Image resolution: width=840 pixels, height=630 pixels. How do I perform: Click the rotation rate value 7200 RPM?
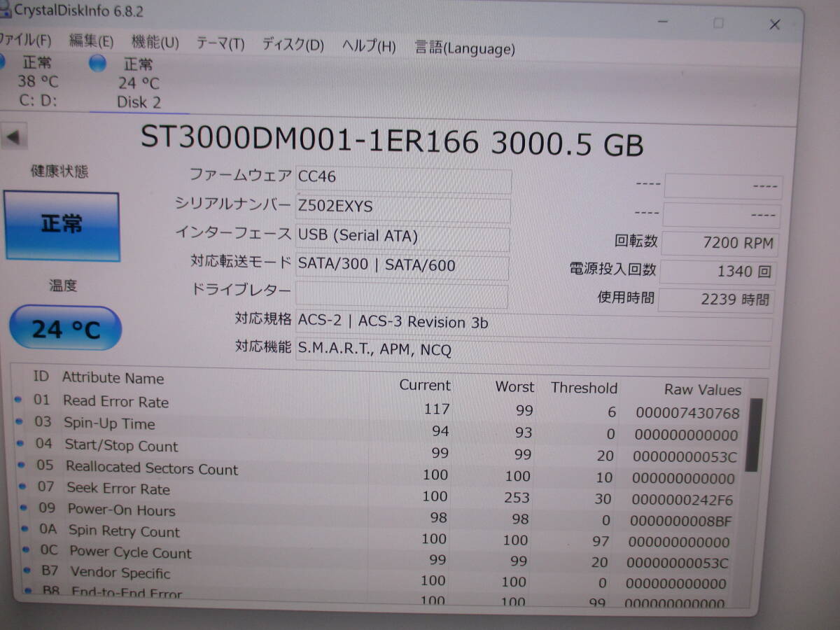[720, 244]
